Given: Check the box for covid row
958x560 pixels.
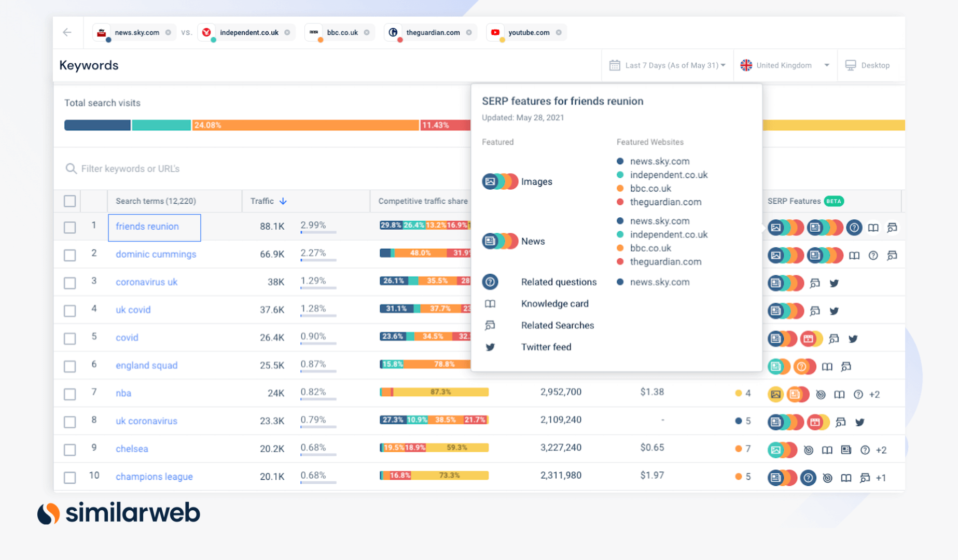Looking at the screenshot, I should [70, 339].
